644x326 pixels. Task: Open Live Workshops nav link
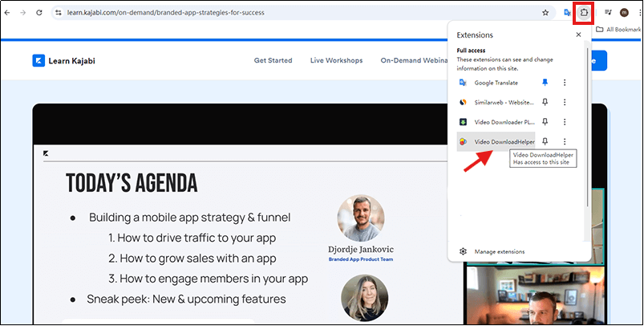(x=336, y=60)
